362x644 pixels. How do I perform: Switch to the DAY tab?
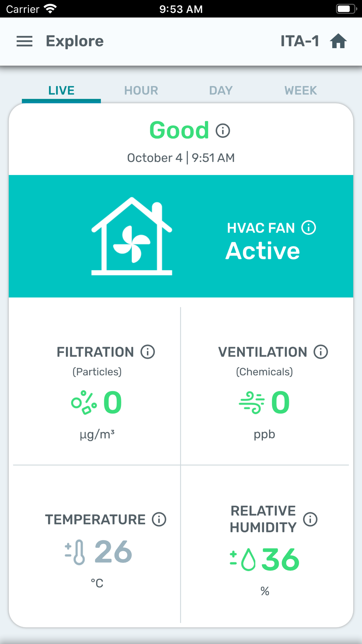[221, 91]
